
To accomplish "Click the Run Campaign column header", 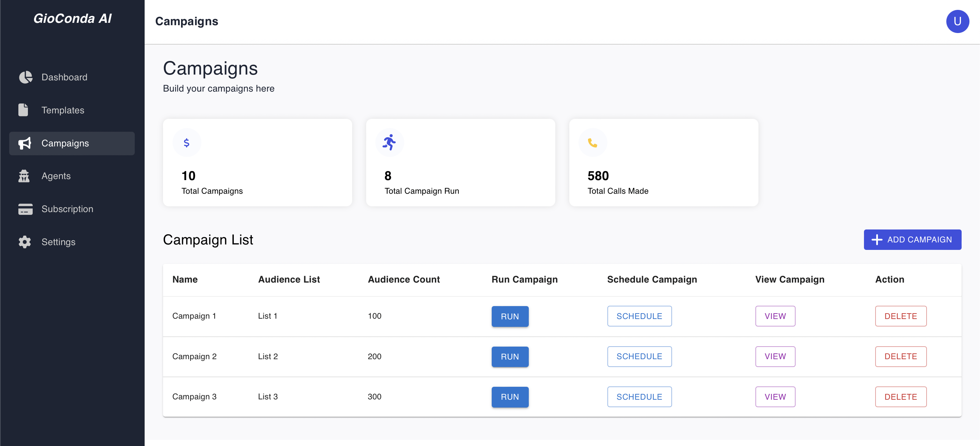I will click(x=524, y=279).
